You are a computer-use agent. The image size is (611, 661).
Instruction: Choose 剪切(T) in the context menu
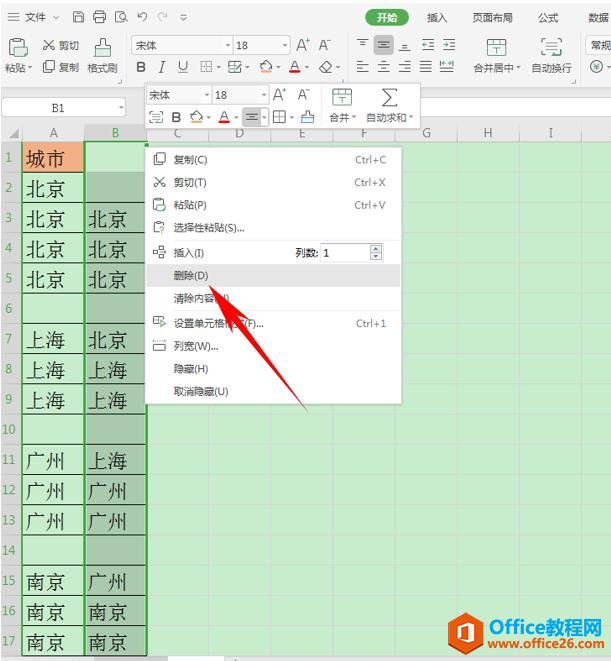pyautogui.click(x=273, y=182)
